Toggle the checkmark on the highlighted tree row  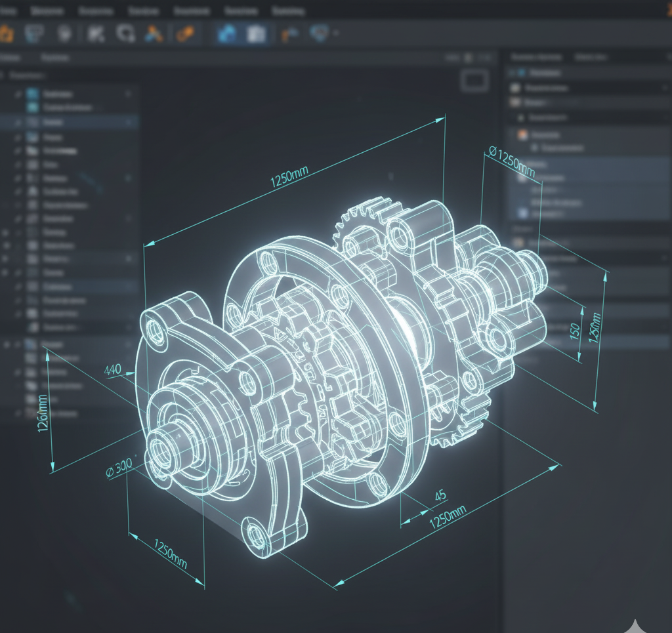(17, 123)
